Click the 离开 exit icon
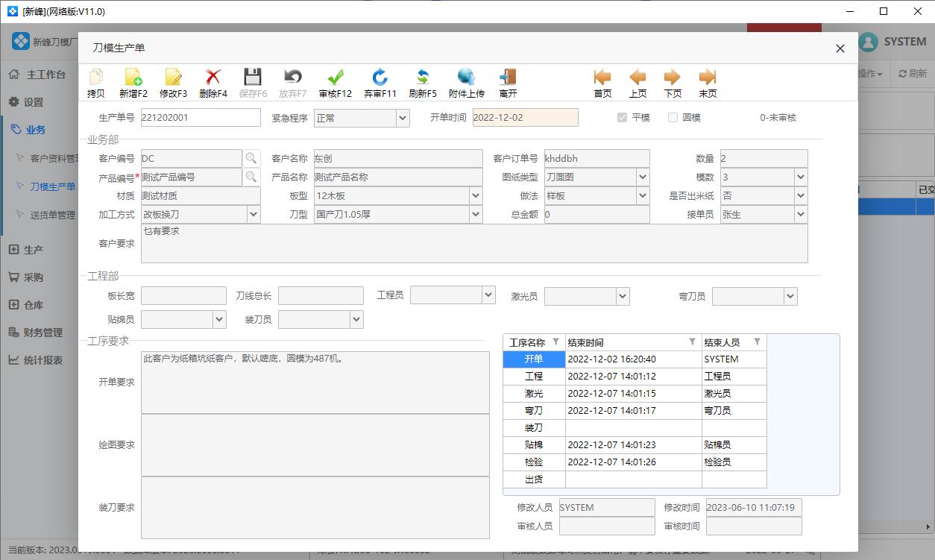 509,77
